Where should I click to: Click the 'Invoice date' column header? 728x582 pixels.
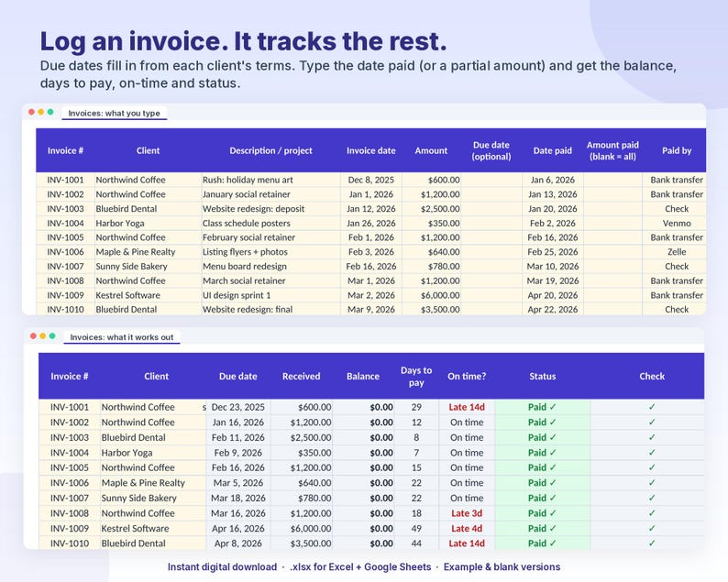(371, 150)
